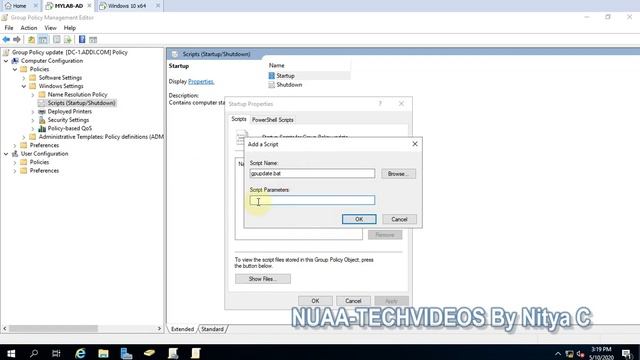Viewport: 640px width, 360px height.
Task: Toggle the Show/Hide Console Tree toolbar icon
Action: coord(43,40)
